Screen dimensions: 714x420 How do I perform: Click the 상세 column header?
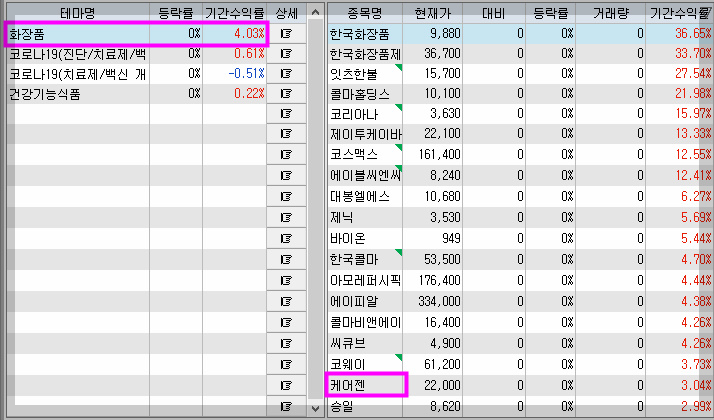point(286,13)
